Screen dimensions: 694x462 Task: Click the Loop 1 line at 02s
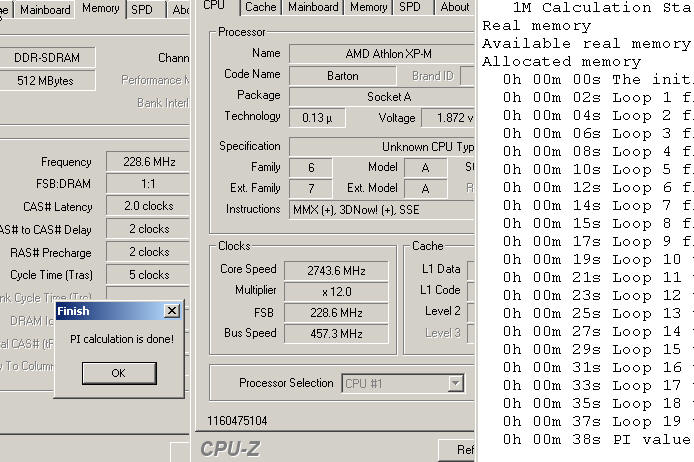click(x=598, y=97)
